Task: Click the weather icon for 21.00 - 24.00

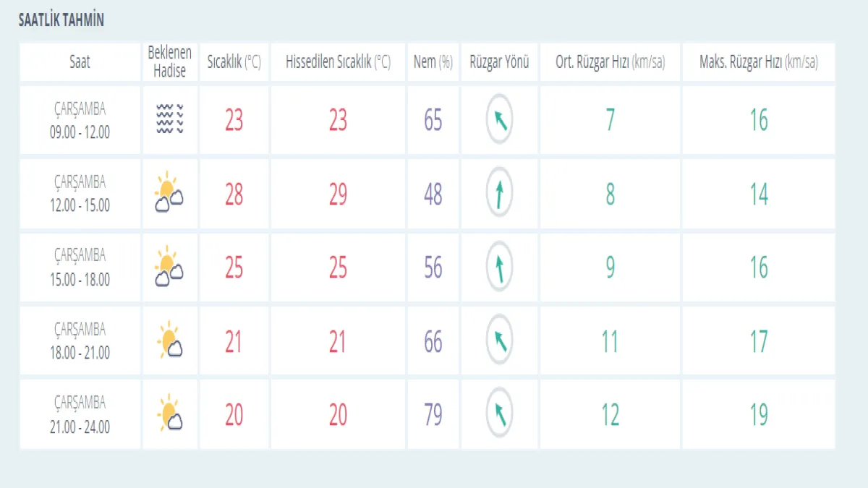Action: coord(169,414)
